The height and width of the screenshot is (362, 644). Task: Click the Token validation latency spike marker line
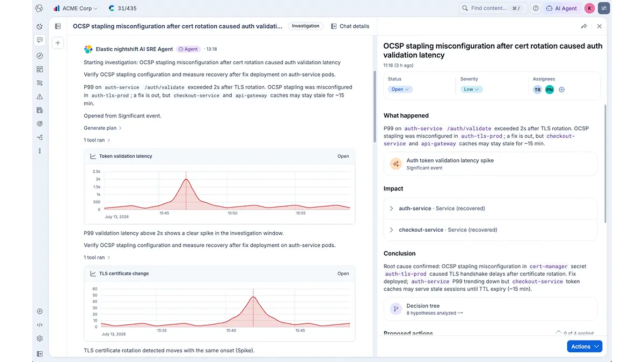coord(186,190)
